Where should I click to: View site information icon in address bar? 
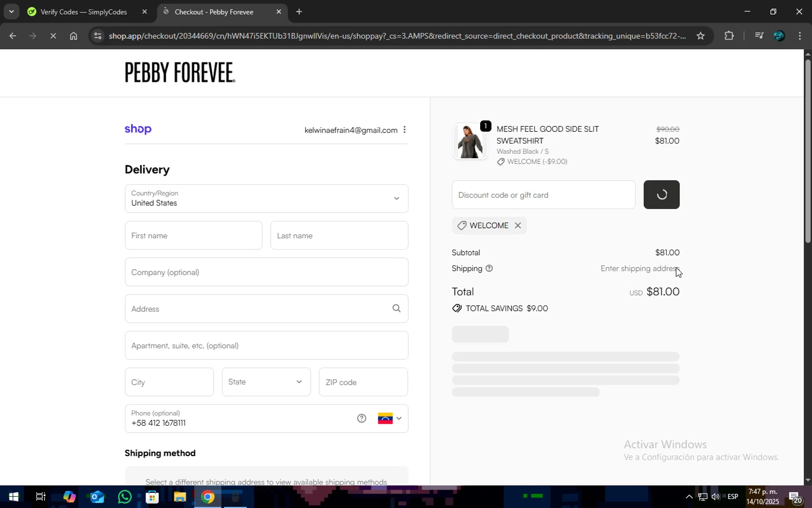pyautogui.click(x=97, y=36)
